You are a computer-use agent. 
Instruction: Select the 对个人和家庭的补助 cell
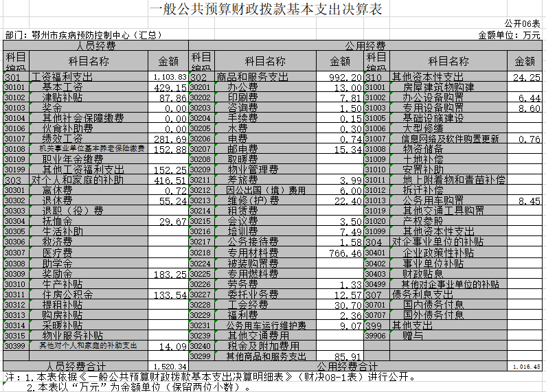pyautogui.click(x=89, y=180)
